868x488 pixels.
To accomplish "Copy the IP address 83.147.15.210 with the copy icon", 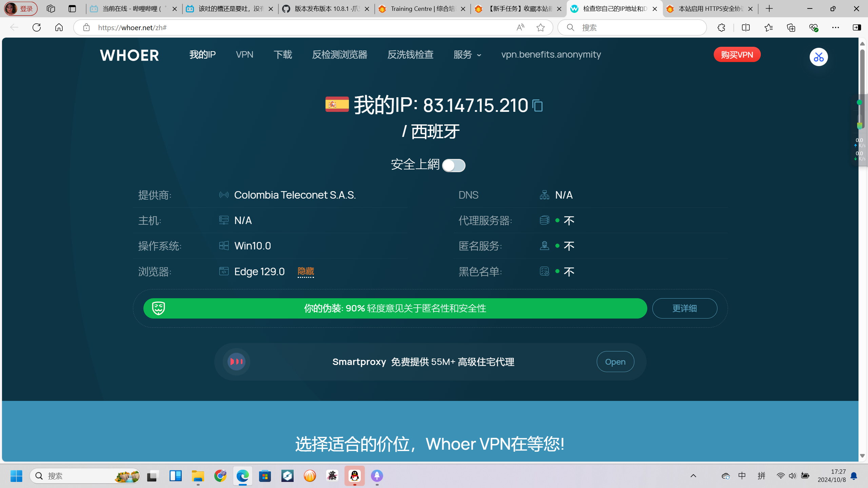I will (x=537, y=105).
